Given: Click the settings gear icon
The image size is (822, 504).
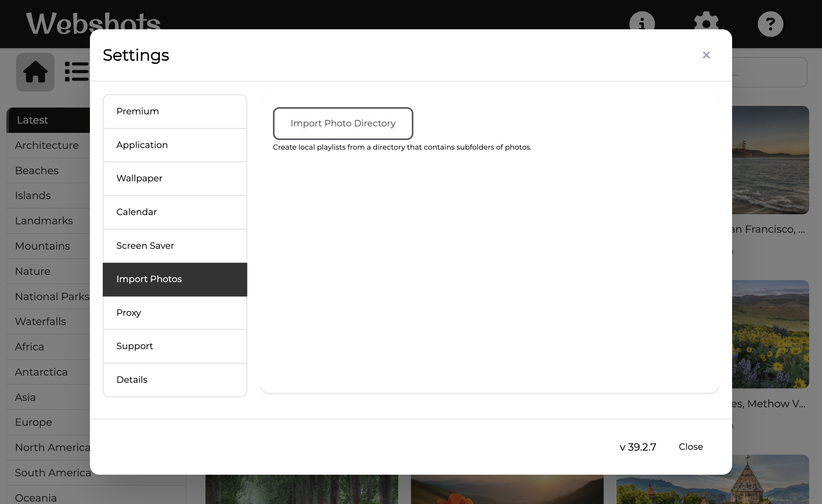Looking at the screenshot, I should tap(706, 20).
